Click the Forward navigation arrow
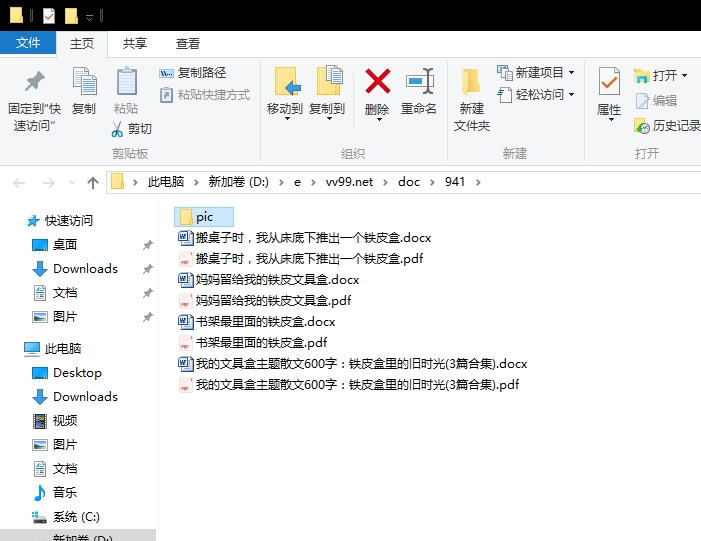This screenshot has height=541, width=701. point(48,182)
